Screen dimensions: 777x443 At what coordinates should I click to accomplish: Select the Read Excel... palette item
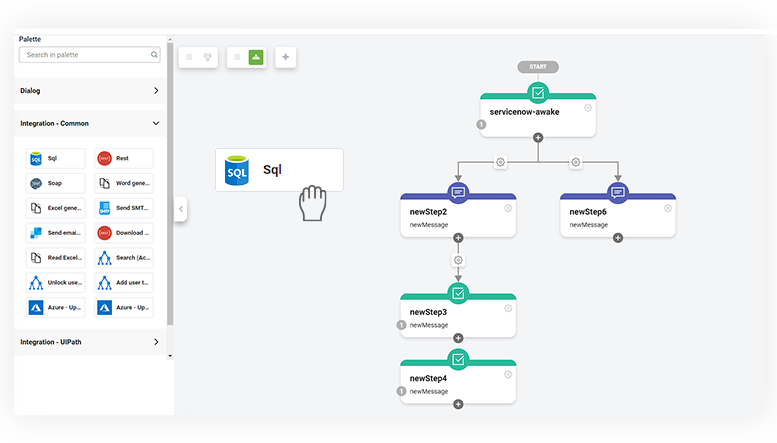coord(56,258)
